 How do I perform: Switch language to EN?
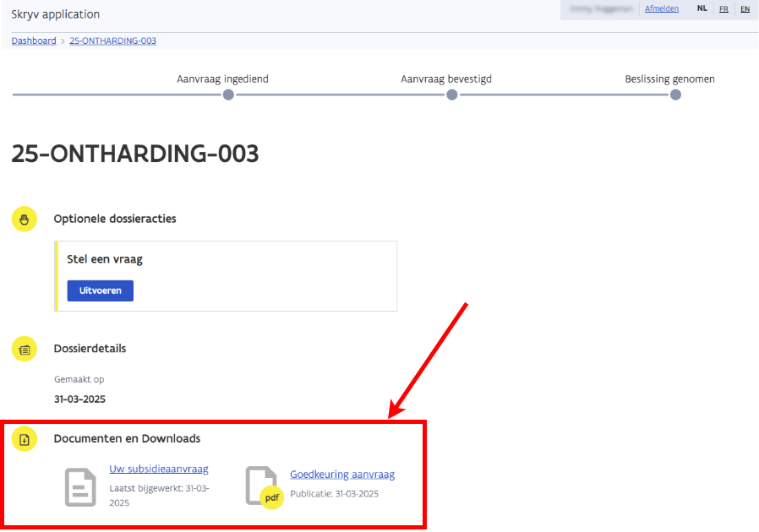tap(745, 9)
